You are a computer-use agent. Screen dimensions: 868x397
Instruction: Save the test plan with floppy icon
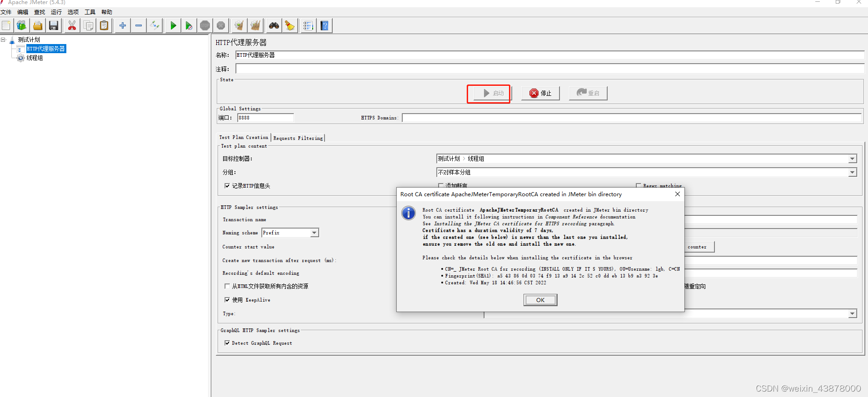(54, 25)
